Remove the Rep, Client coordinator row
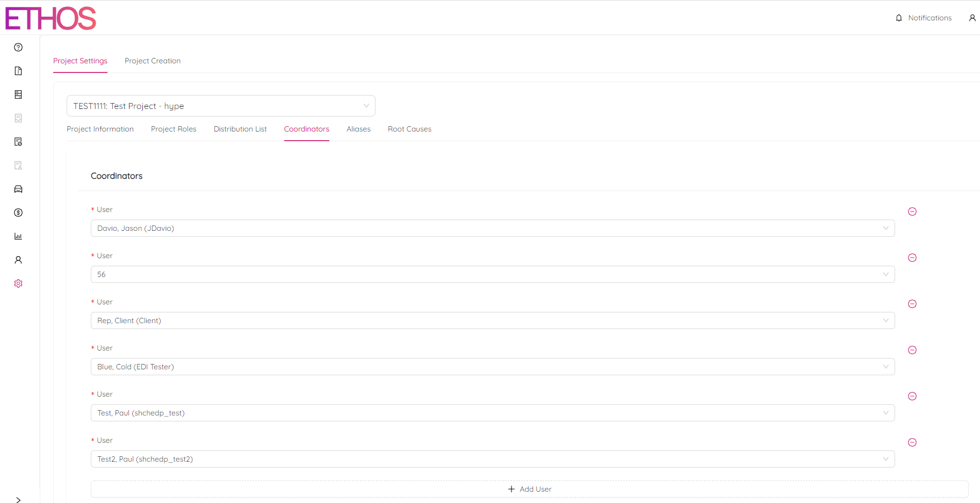This screenshot has width=980, height=503. click(x=912, y=304)
